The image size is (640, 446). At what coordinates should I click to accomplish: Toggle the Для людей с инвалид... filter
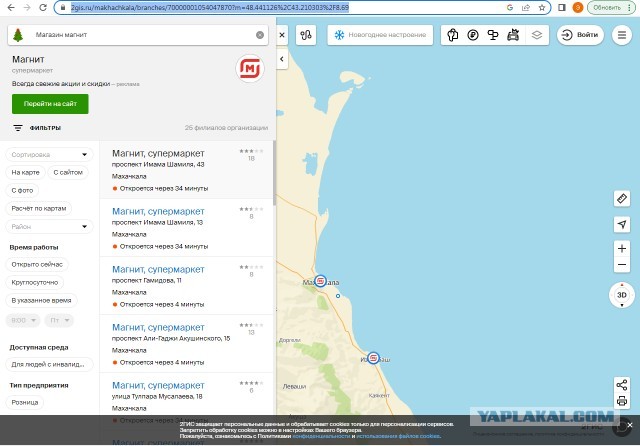point(49,364)
